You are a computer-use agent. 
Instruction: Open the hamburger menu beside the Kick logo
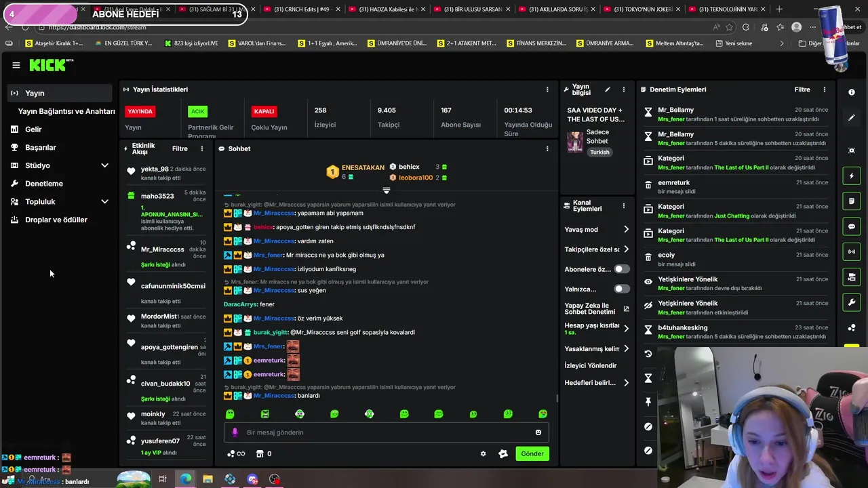tap(16, 65)
